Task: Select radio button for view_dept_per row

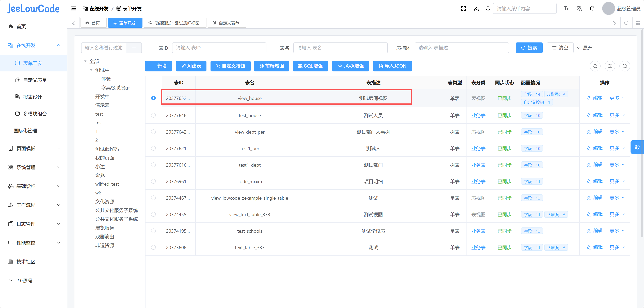Action: (153, 132)
